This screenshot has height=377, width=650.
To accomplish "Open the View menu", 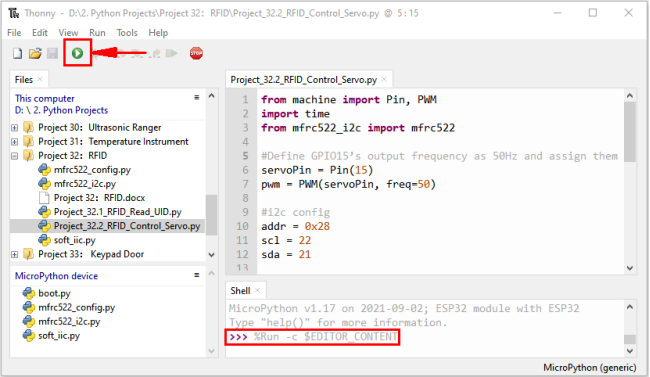I will pos(68,33).
